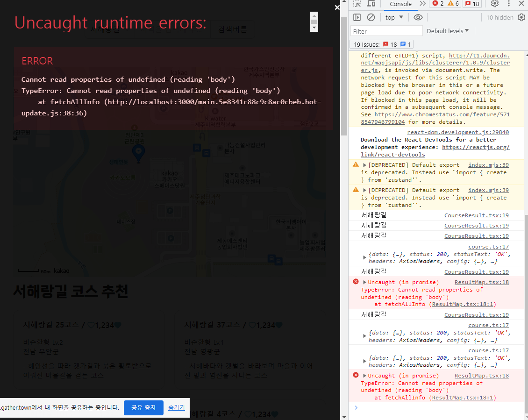
Task: Open the last ResultMap.tsx:18 source link
Action: point(482,376)
